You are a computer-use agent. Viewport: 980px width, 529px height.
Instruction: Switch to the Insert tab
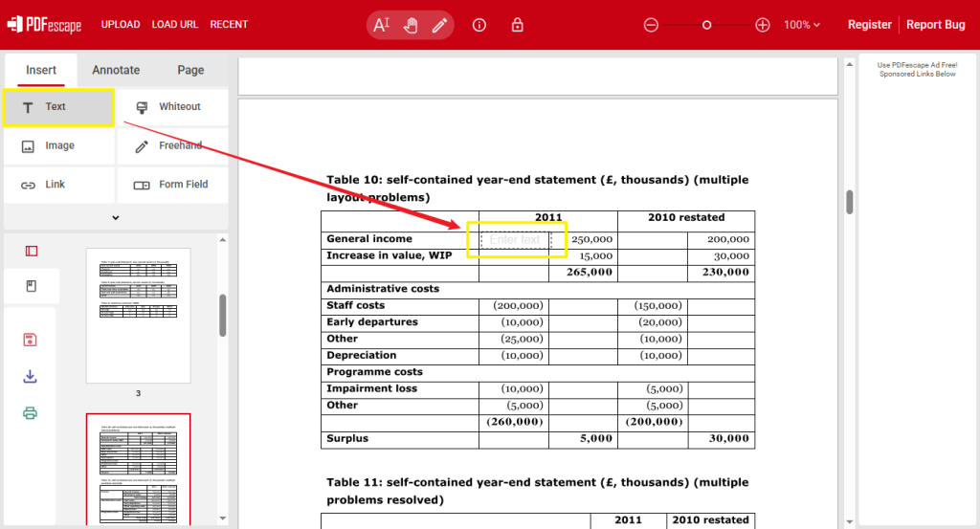[x=41, y=70]
